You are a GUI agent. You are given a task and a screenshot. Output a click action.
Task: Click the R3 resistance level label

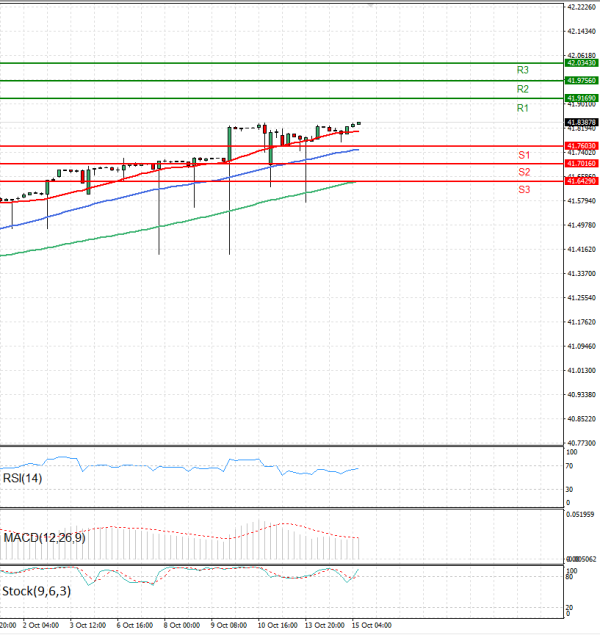522,70
